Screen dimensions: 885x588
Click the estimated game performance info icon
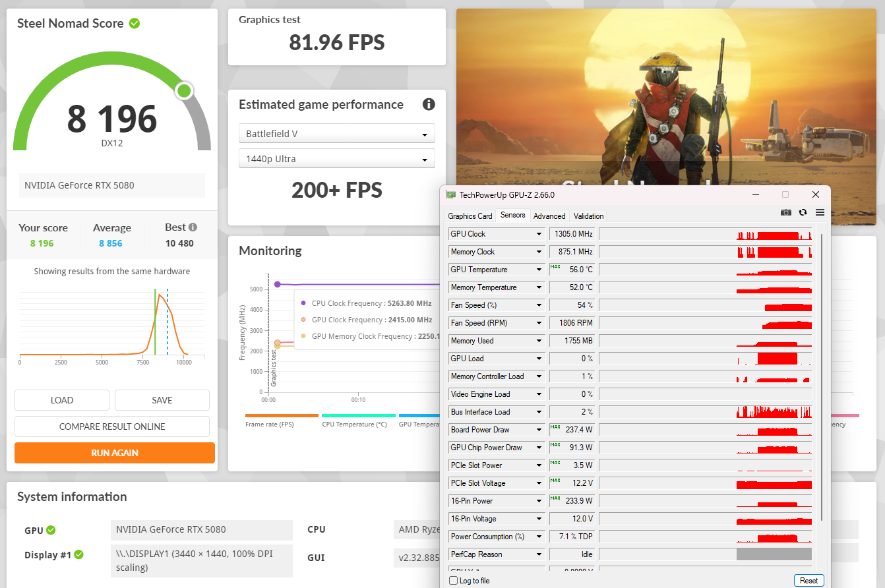pyautogui.click(x=429, y=105)
